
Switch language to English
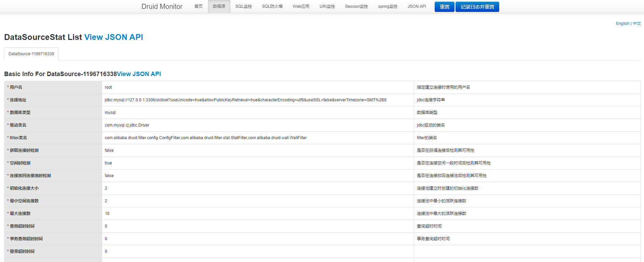point(622,24)
